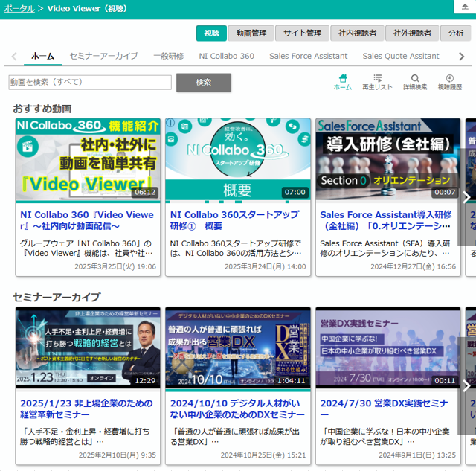Open the スタートアップ研修 概要 thumbnail

tap(238, 160)
